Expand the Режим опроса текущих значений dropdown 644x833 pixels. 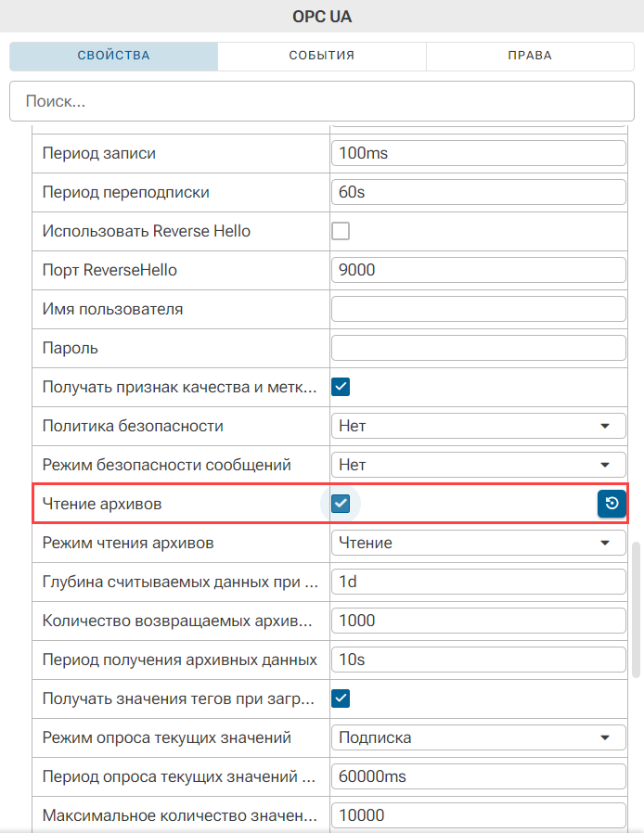(x=478, y=737)
